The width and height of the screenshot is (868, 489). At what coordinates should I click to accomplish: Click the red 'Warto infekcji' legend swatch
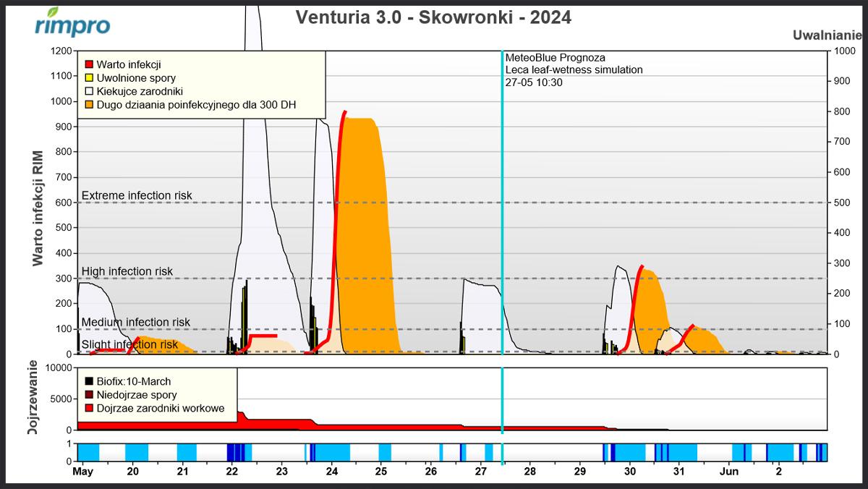pos(89,64)
